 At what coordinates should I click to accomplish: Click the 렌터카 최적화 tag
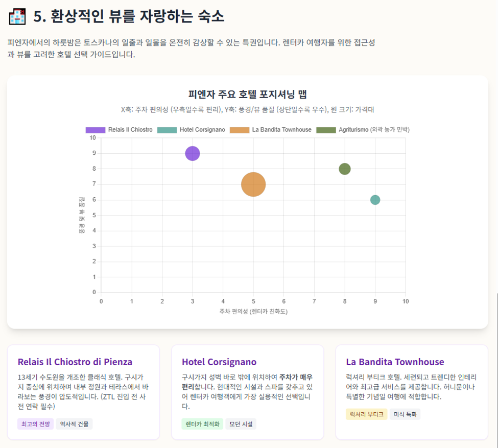(203, 424)
